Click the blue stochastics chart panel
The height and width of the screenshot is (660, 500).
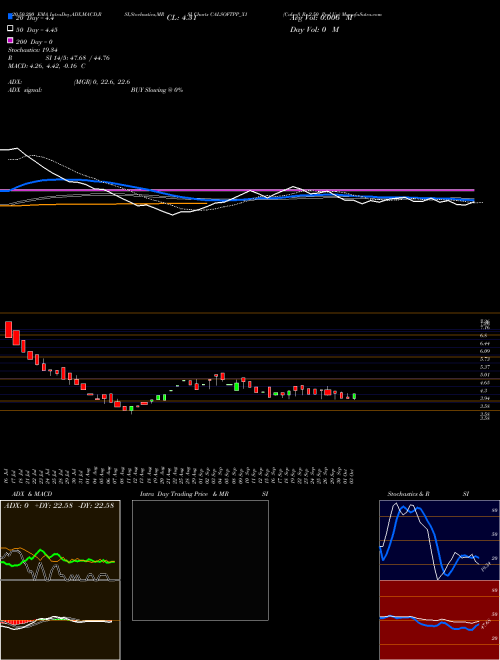[439, 540]
